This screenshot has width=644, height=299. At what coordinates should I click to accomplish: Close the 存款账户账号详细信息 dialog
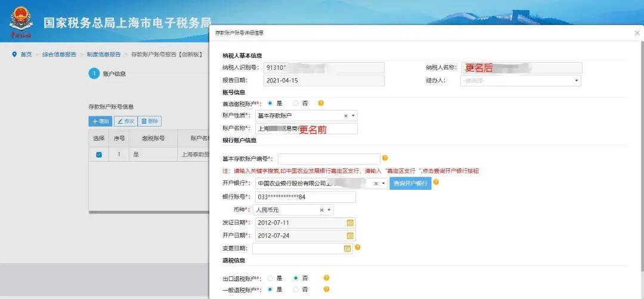(637, 33)
